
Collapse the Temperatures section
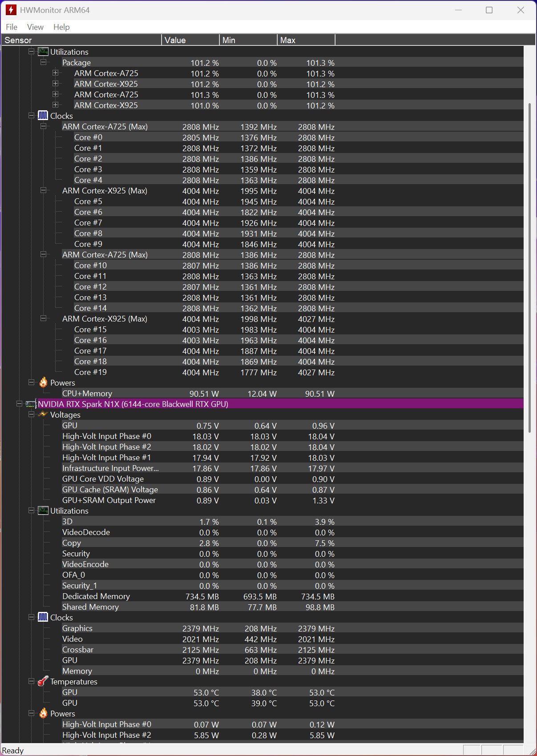tap(31, 681)
